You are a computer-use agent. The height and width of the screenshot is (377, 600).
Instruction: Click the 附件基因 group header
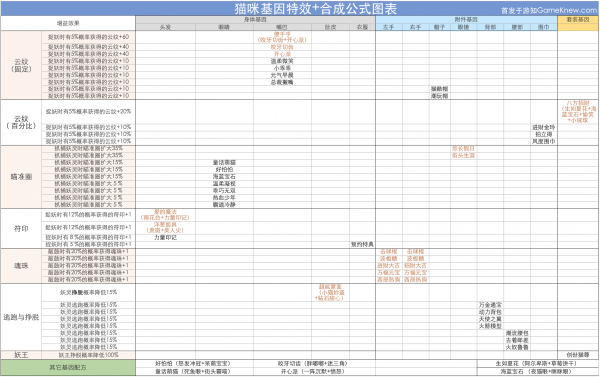(466, 20)
